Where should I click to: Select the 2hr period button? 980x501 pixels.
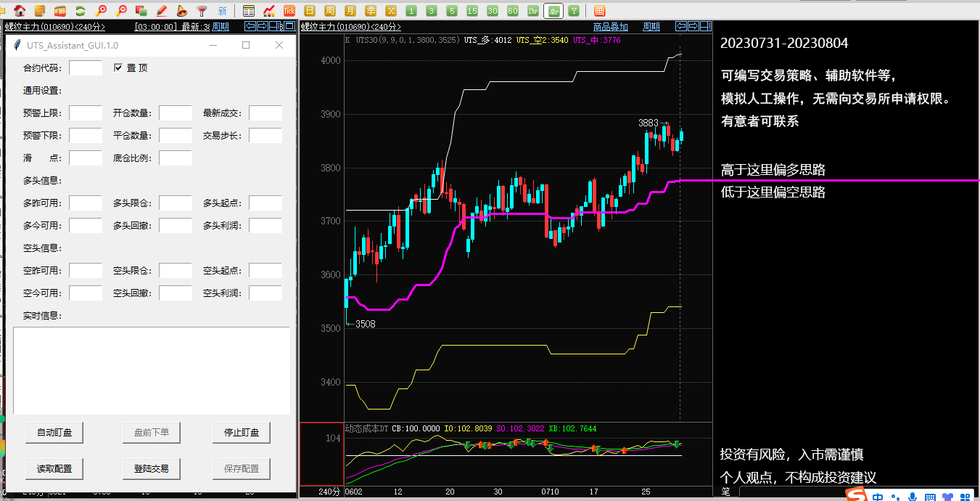click(533, 10)
